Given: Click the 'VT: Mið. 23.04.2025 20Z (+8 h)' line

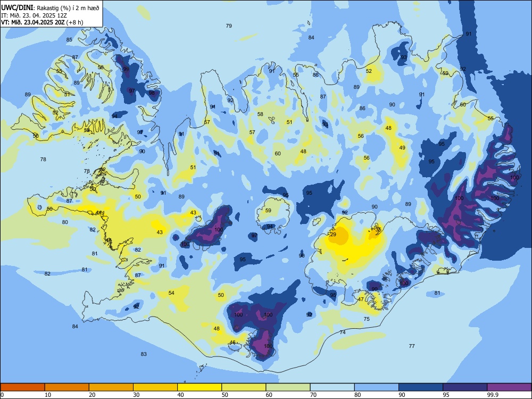Looking at the screenshot, I should [x=42, y=22].
